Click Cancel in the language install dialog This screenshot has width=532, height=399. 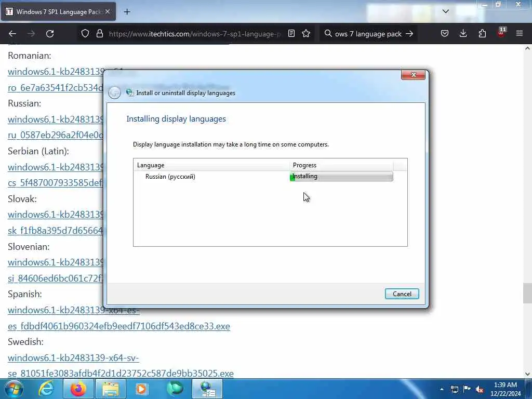[402, 294]
